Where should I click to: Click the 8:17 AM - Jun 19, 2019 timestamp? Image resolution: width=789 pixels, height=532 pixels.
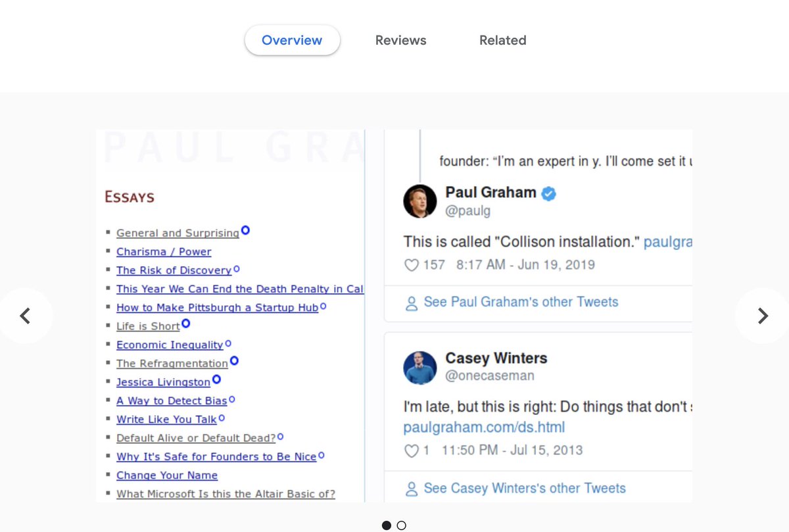click(x=525, y=265)
